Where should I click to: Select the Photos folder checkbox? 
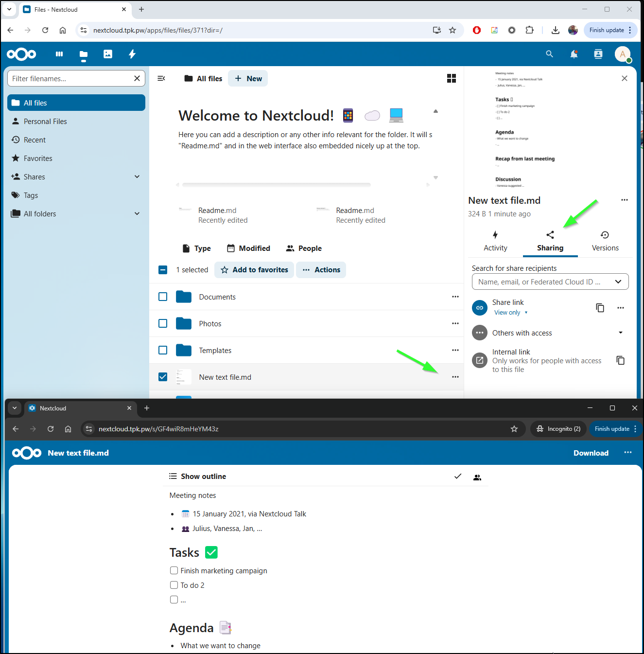pos(163,323)
